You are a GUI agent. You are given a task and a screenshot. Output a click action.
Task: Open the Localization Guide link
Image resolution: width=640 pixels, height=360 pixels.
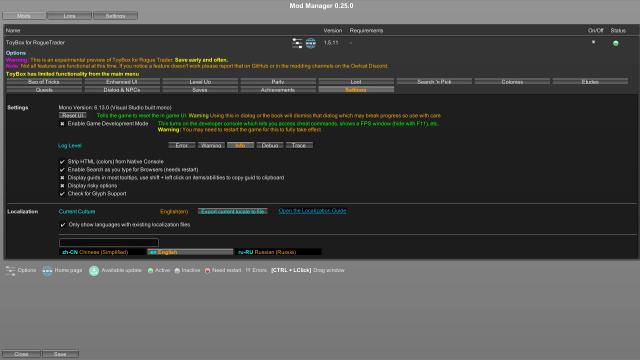pyautogui.click(x=312, y=211)
